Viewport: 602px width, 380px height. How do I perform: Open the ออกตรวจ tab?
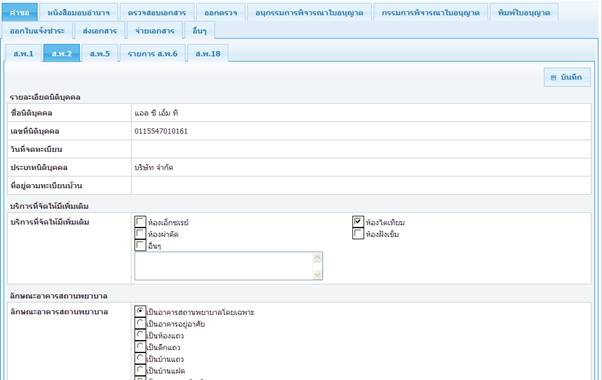pyautogui.click(x=221, y=13)
